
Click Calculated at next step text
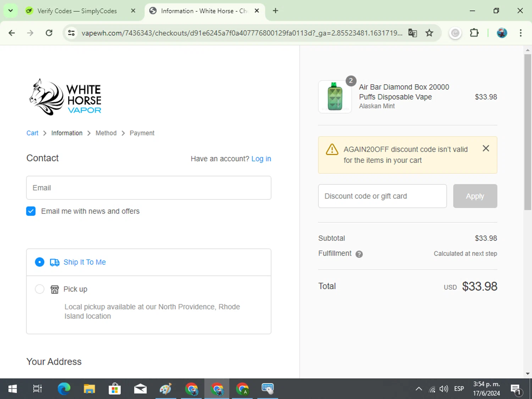tap(465, 254)
